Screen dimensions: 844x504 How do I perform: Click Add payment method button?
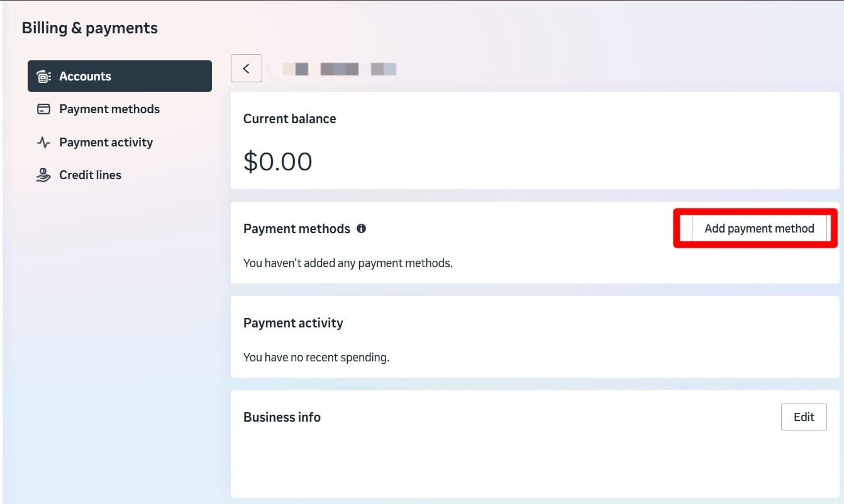pyautogui.click(x=759, y=229)
